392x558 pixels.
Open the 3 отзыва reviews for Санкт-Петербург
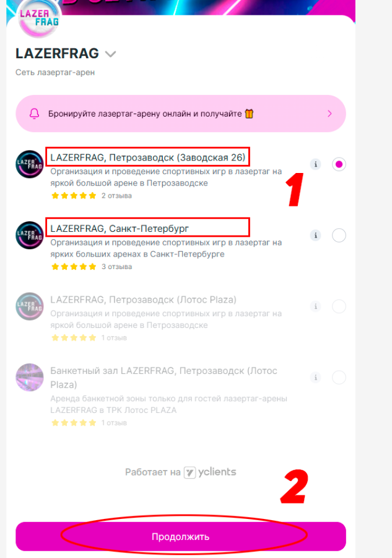pos(116,267)
